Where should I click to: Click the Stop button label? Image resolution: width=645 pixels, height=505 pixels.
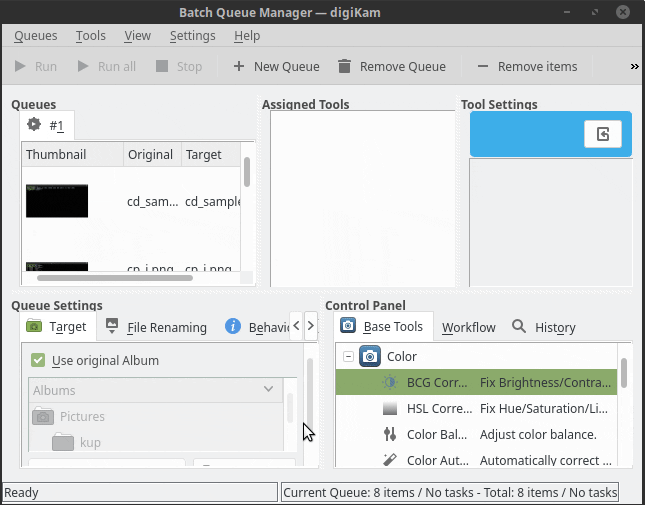click(189, 66)
